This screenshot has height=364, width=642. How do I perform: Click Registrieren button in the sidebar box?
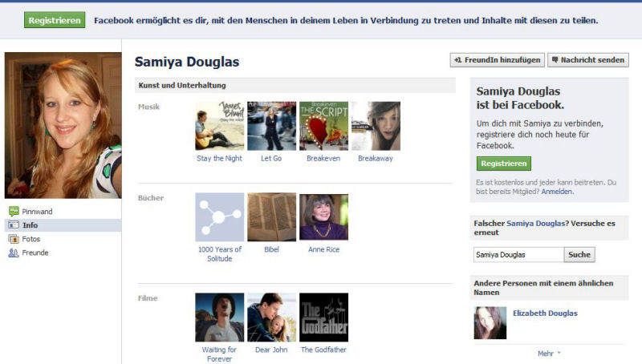(504, 164)
